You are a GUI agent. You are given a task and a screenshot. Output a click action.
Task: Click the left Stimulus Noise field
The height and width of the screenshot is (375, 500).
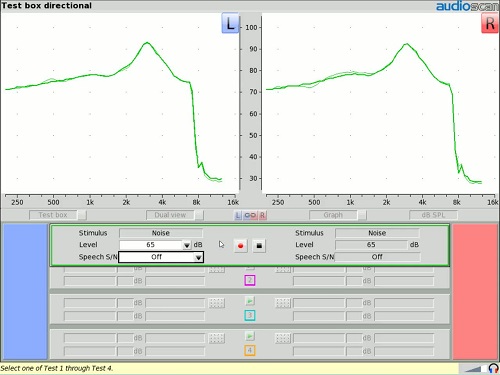(x=161, y=233)
